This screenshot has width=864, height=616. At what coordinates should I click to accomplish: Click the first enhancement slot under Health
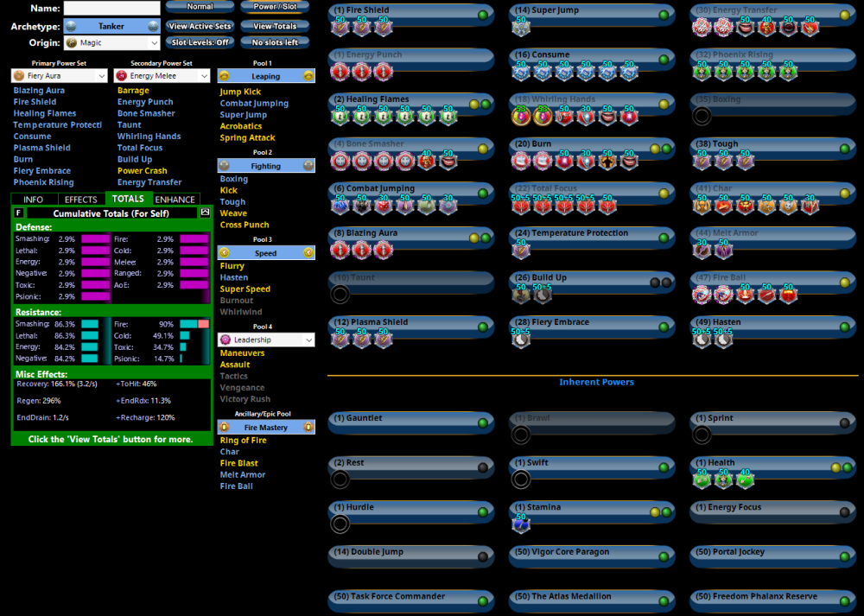tap(702, 479)
